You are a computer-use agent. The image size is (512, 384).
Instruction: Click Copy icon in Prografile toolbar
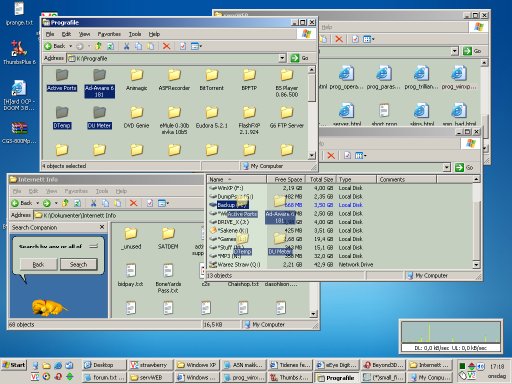(x=138, y=46)
